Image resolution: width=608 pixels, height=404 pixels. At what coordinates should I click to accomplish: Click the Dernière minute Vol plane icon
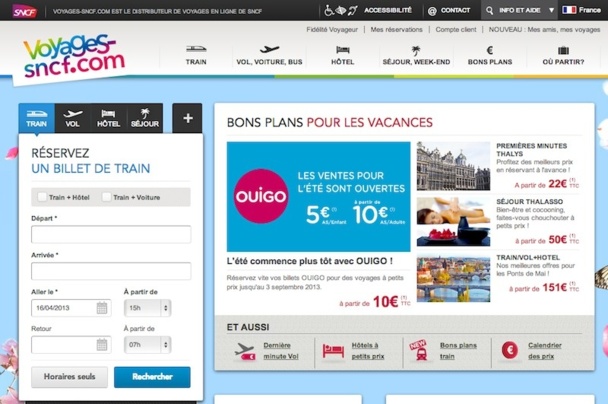(x=245, y=351)
